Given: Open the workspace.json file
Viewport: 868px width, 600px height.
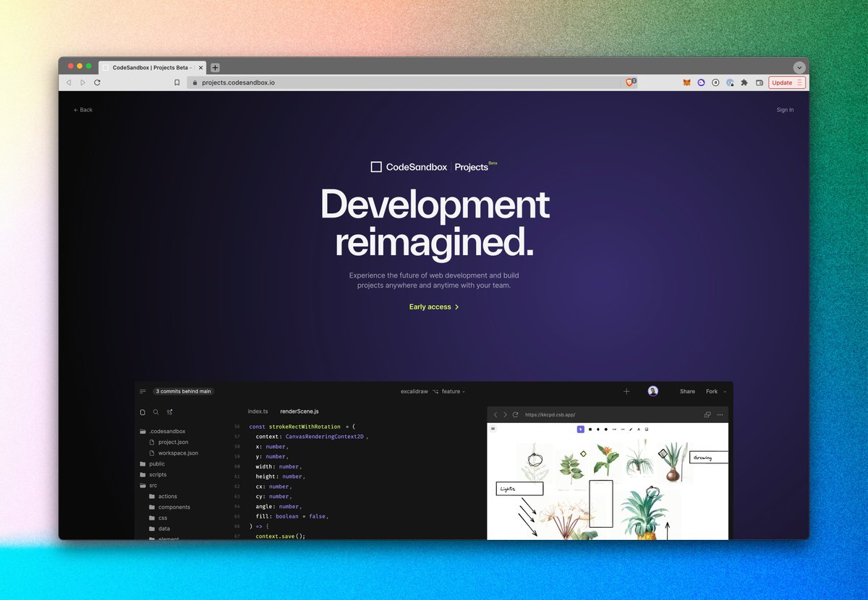Looking at the screenshot, I should pyautogui.click(x=173, y=453).
